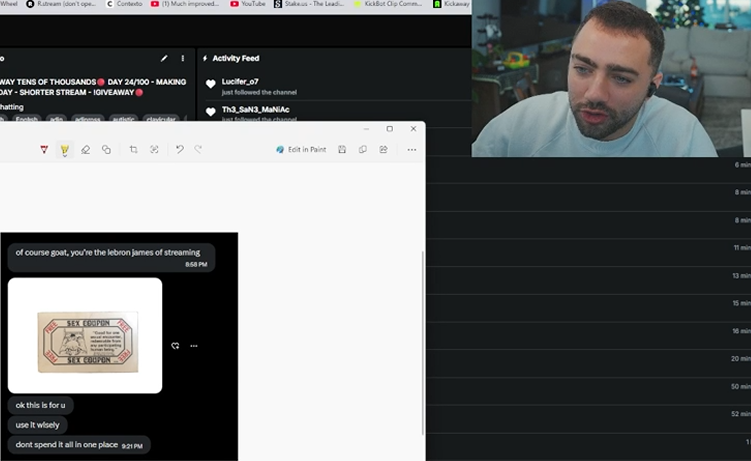Open stream info panel three-dot menu
The height and width of the screenshot is (461, 751).
click(x=182, y=58)
